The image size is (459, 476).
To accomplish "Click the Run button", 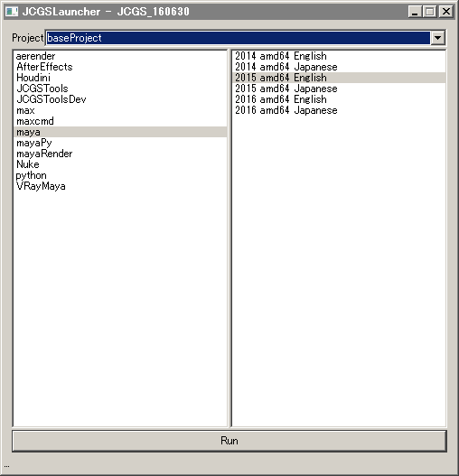I will pyautogui.click(x=229, y=441).
